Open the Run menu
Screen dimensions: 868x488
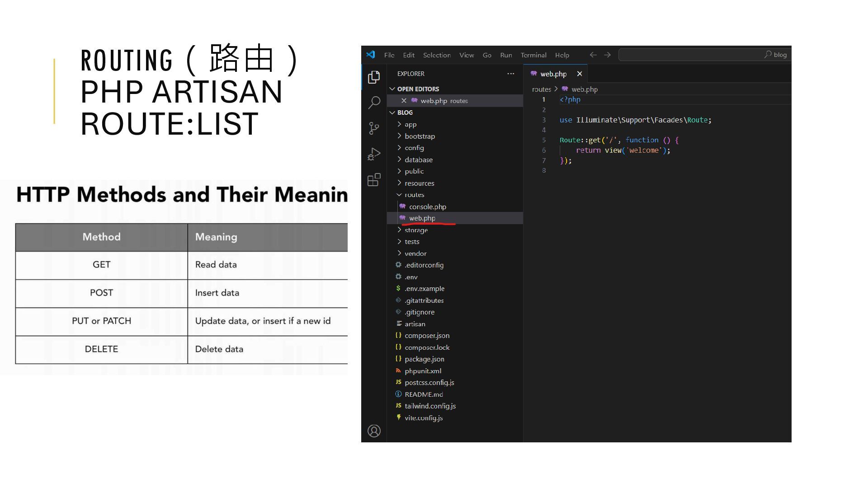coord(506,55)
